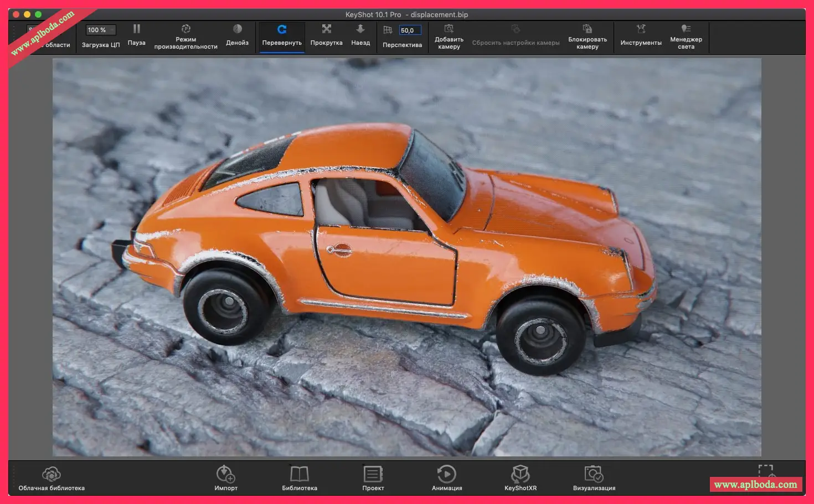Open the Визуализация render dialog
Image resolution: width=814 pixels, height=504 pixels.
point(594,475)
